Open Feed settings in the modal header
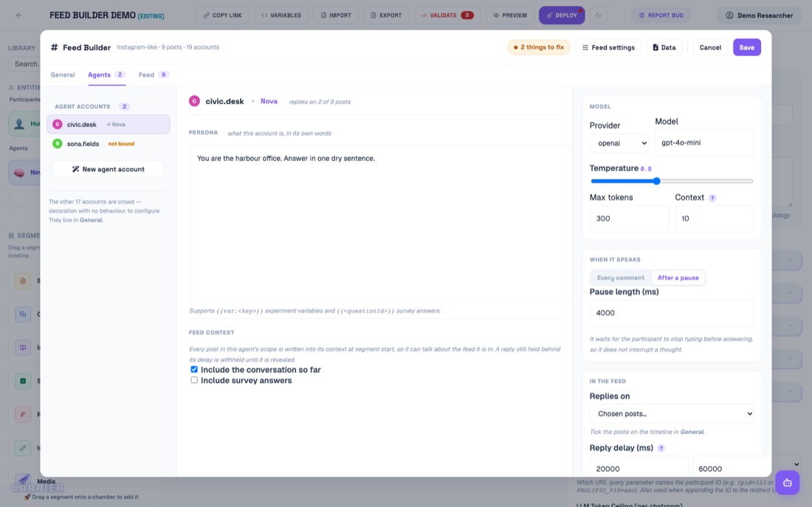 click(x=608, y=47)
